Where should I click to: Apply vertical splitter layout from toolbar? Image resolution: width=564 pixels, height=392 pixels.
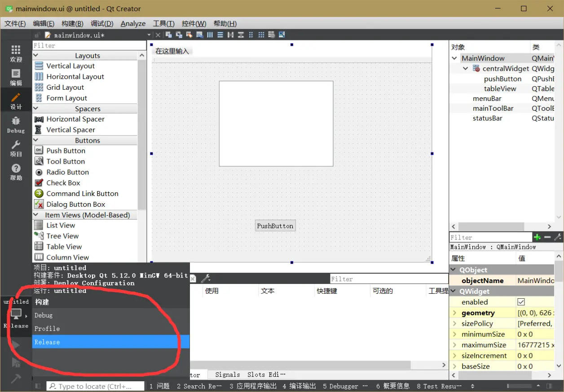241,35
